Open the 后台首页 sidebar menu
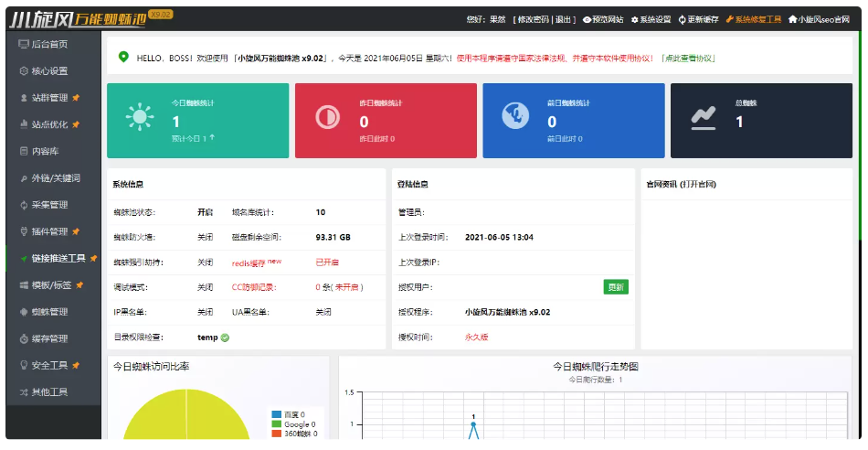Viewport: 868px width, 450px height. [54, 44]
